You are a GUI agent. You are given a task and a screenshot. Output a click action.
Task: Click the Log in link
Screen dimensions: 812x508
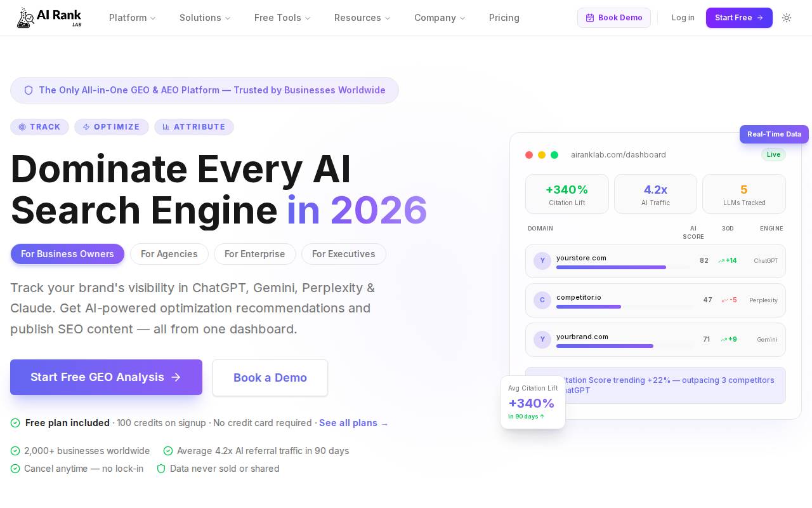pyautogui.click(x=683, y=18)
